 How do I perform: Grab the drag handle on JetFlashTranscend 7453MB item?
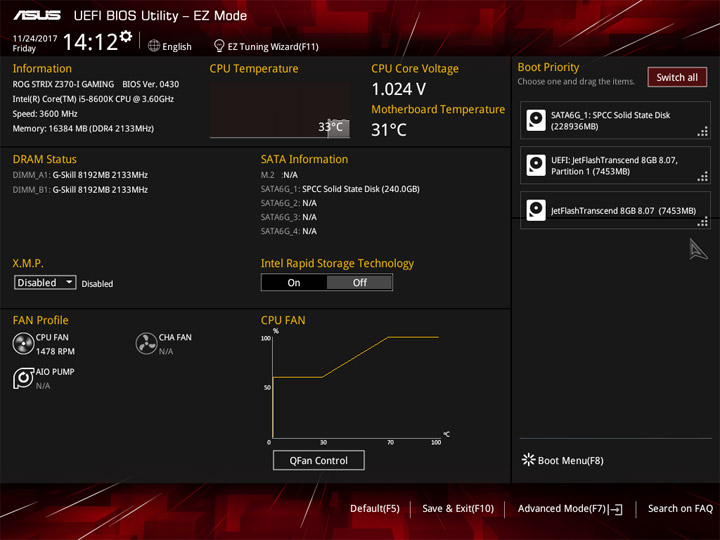coord(703,222)
